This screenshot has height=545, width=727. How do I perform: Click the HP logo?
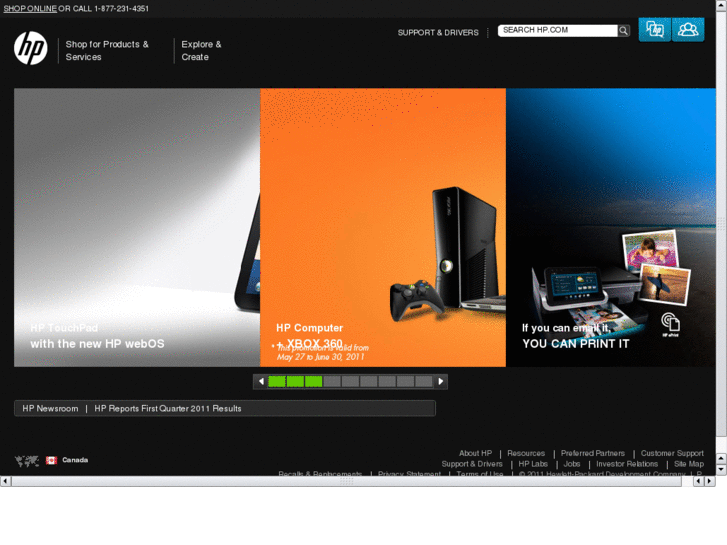coord(31,48)
